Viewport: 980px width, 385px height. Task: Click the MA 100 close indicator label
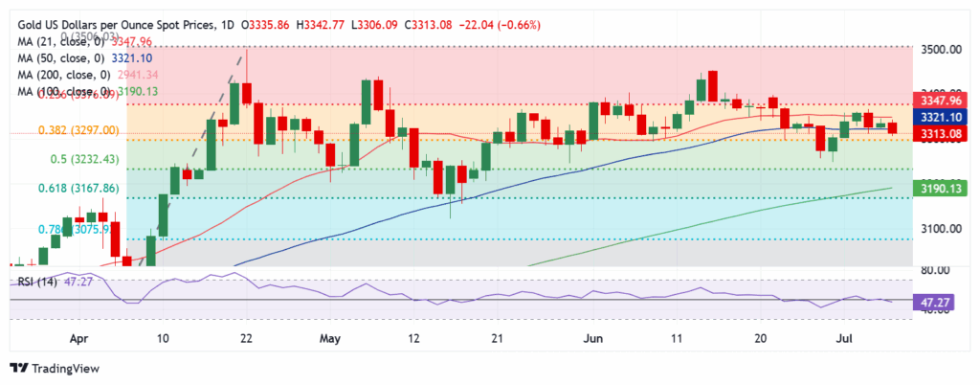pyautogui.click(x=87, y=91)
